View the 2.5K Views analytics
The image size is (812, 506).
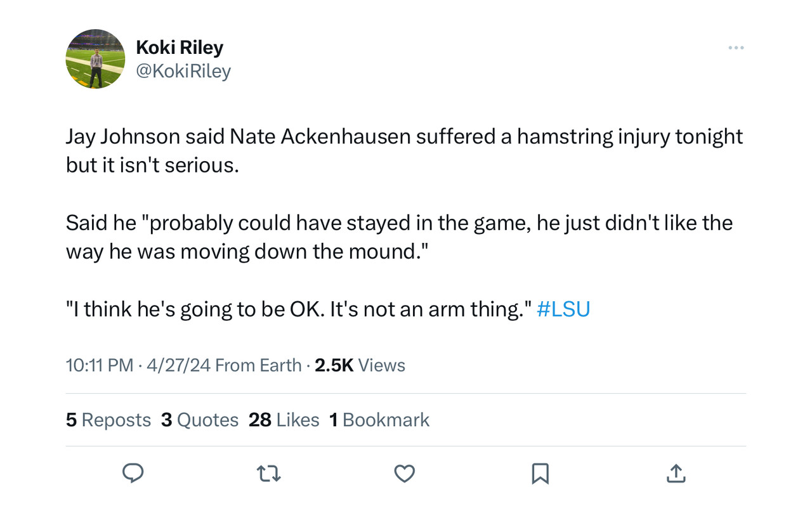[x=360, y=365]
